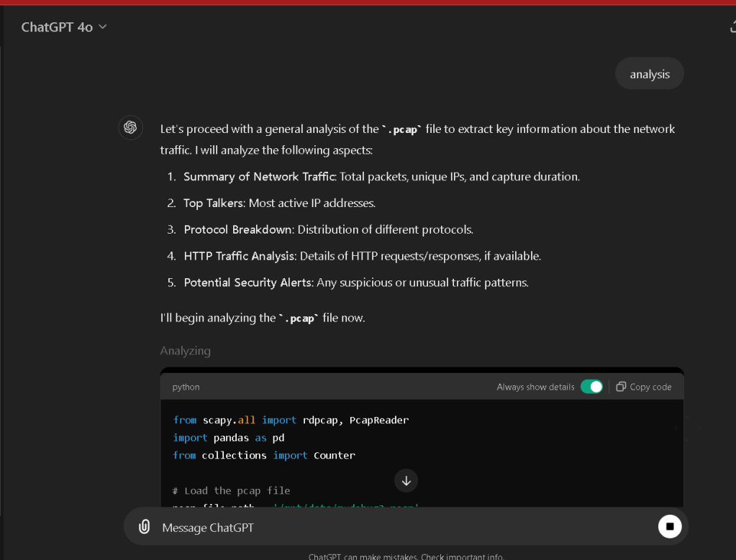Click the Message ChatGPT input field
736x560 pixels.
[406, 527]
